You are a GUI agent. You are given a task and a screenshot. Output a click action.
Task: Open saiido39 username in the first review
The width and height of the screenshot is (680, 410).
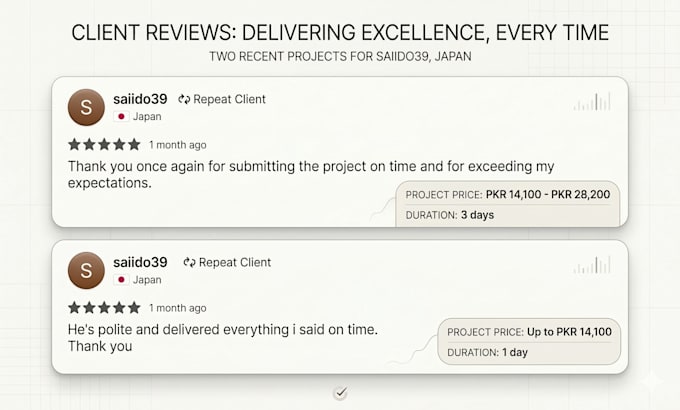coord(140,99)
